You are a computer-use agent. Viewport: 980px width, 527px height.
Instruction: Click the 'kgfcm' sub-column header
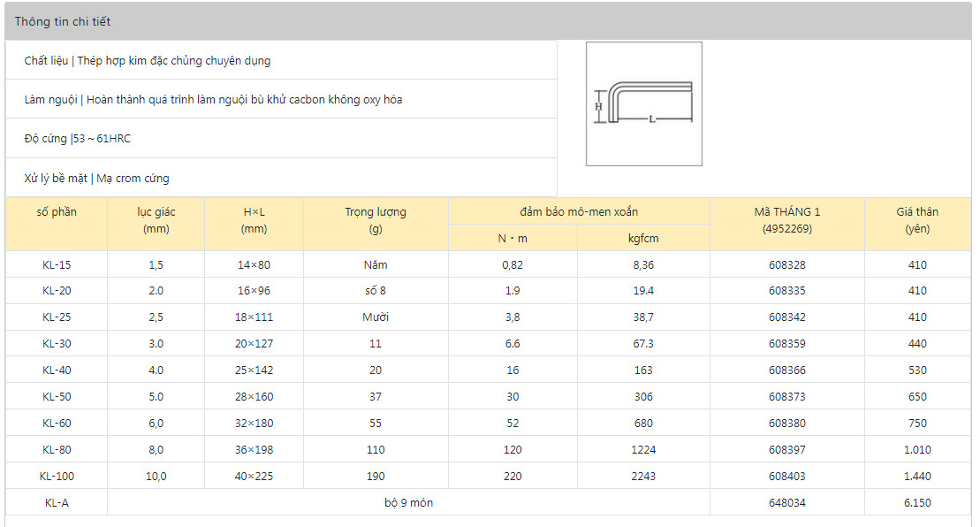point(643,238)
